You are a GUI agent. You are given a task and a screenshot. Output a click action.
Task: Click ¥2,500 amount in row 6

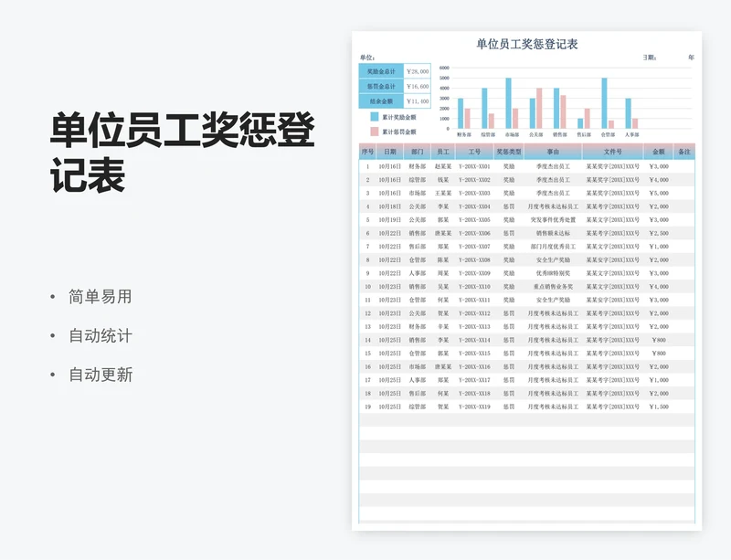click(x=659, y=233)
